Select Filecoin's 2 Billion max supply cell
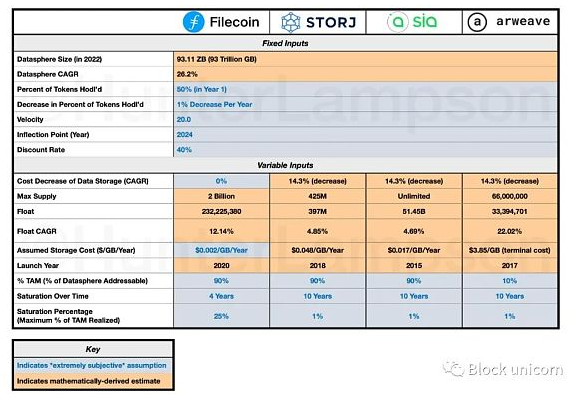The width and height of the screenshot is (582, 396). 221,196
